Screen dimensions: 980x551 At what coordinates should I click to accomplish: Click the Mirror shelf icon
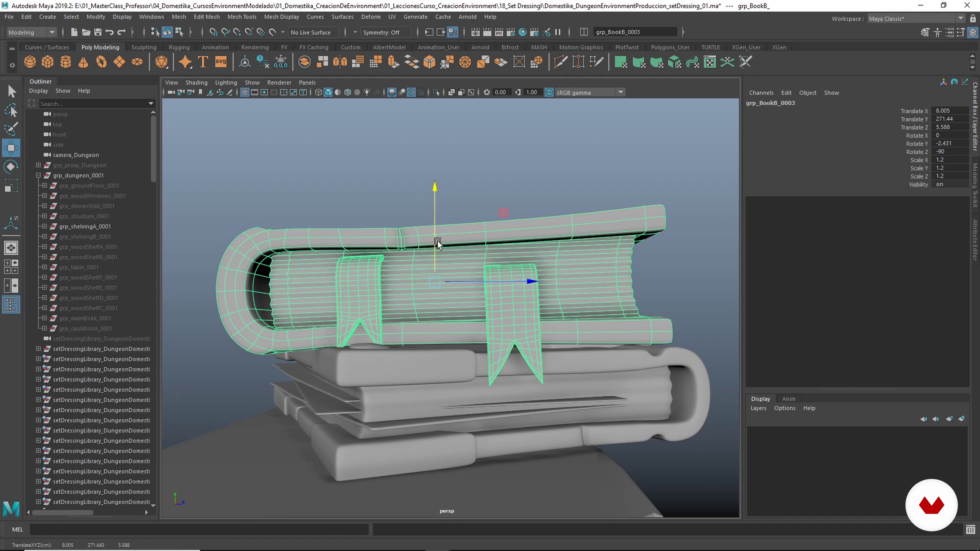[340, 61]
